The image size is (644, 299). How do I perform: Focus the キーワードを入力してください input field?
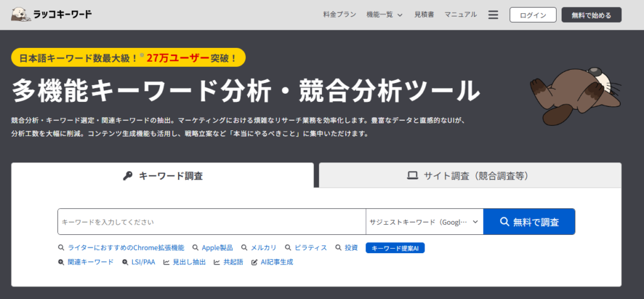point(211,222)
